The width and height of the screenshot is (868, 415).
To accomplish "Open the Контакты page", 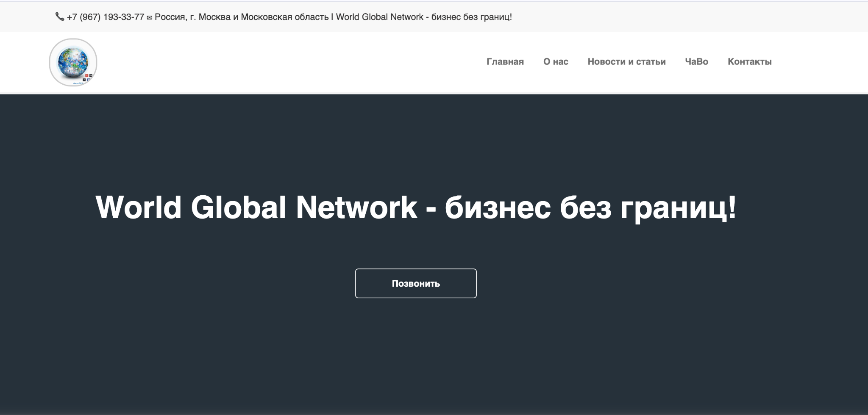I will (x=749, y=62).
